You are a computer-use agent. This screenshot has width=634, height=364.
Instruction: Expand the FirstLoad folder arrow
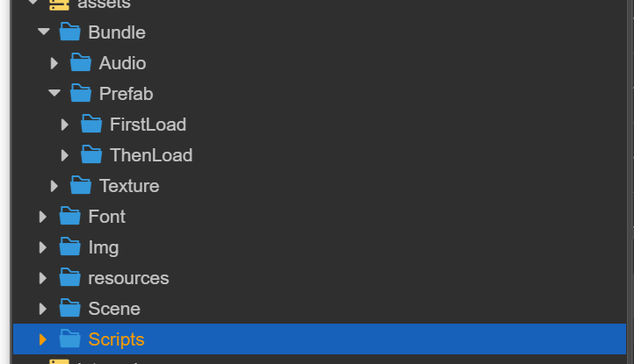coord(65,125)
